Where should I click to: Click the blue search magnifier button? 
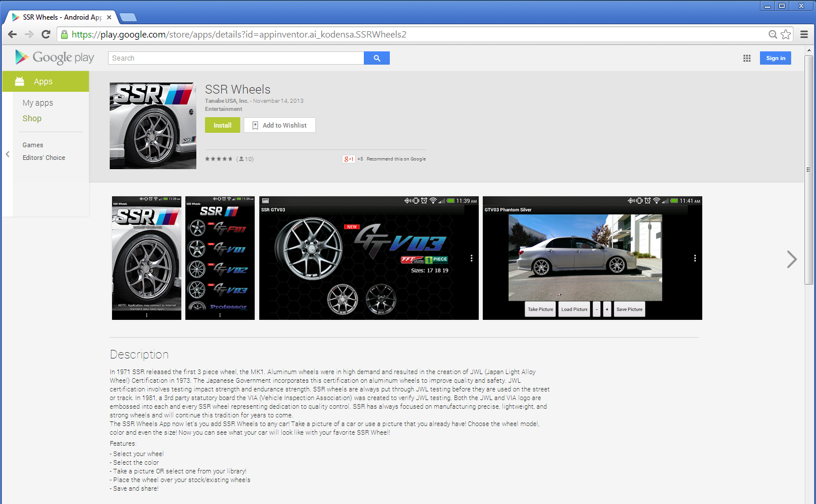(x=377, y=58)
